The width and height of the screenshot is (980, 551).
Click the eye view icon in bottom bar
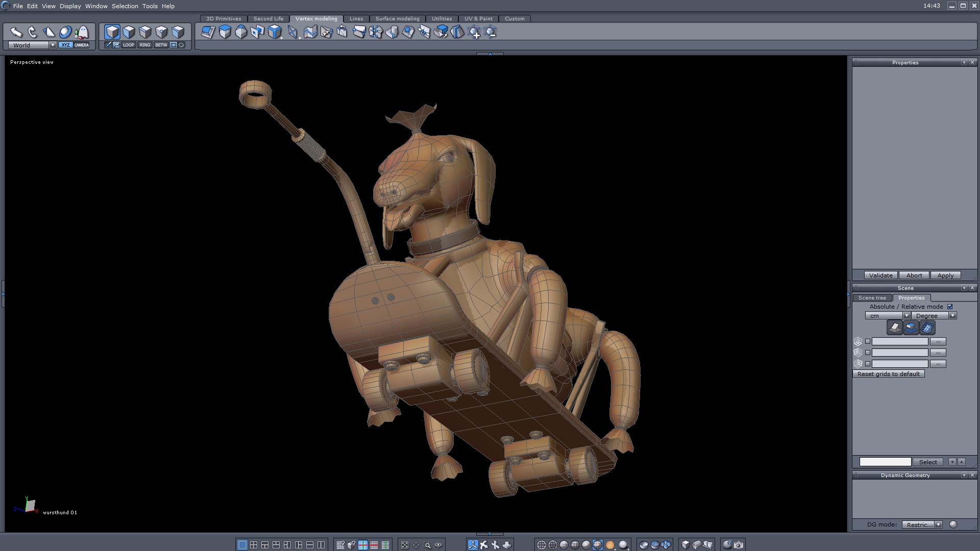click(x=438, y=545)
